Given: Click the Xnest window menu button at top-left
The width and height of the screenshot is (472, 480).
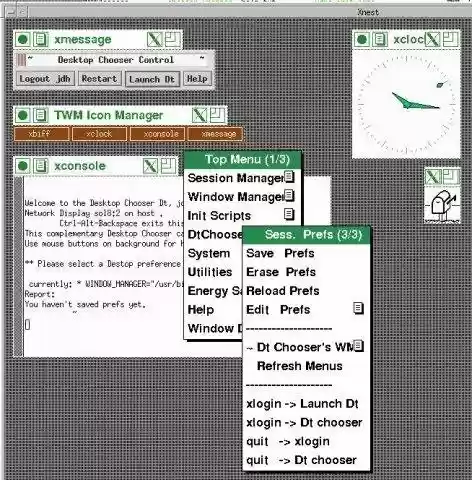Looking at the screenshot, I should tap(11, 12).
